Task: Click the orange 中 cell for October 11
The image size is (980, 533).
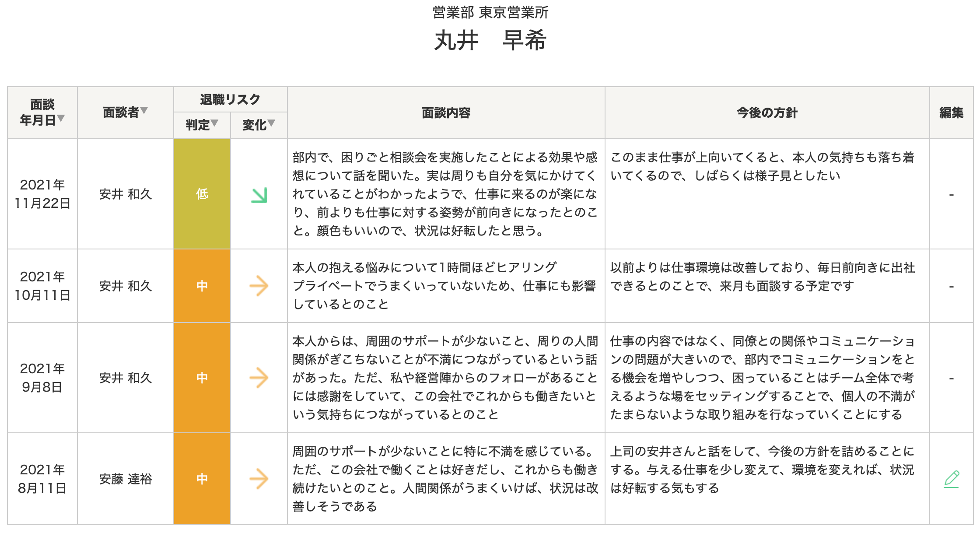Action: coord(202,286)
